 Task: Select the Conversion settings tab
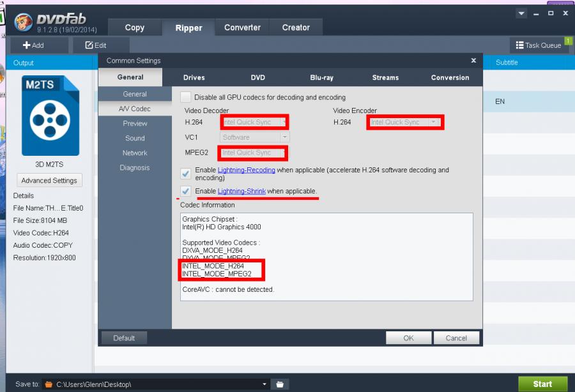(450, 77)
